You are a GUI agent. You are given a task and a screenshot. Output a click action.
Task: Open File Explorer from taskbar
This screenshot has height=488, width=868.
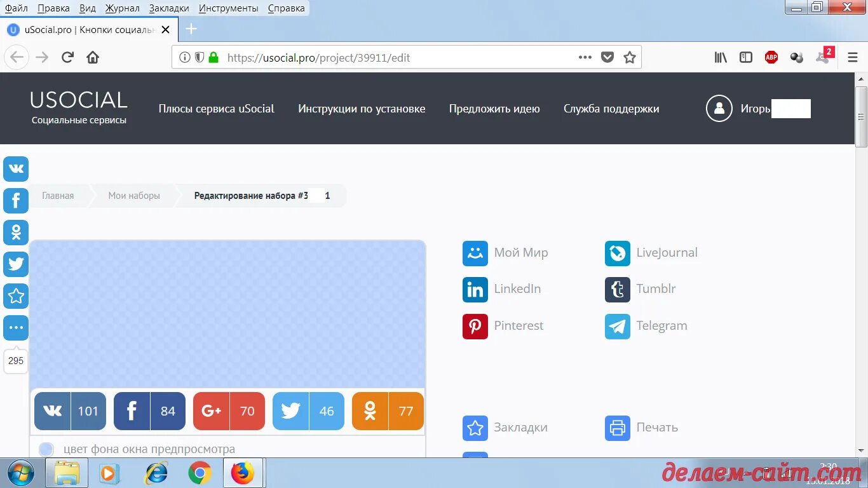67,473
